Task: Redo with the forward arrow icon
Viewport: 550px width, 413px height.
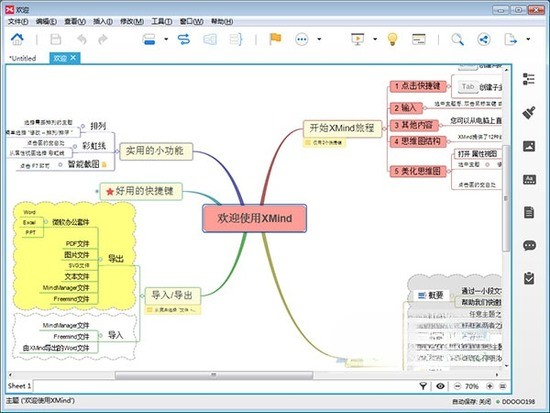Action: [103, 39]
